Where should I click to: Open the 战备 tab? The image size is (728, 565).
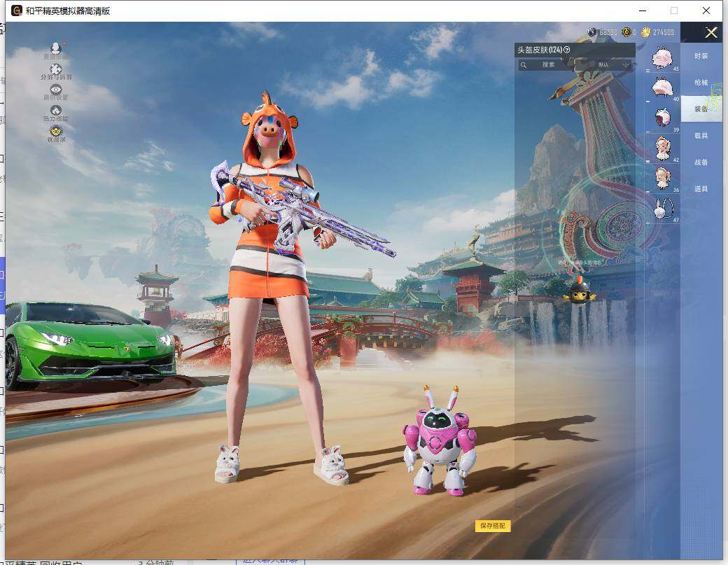pos(701,162)
